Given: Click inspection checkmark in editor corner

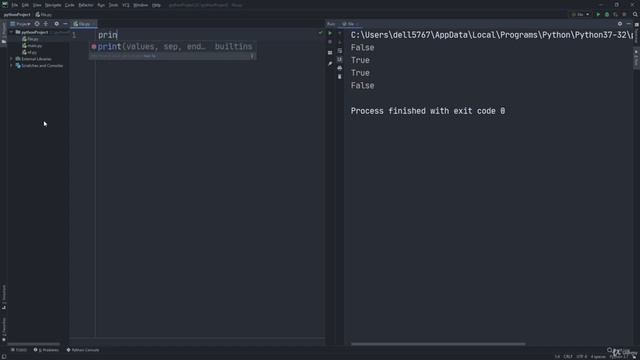Looking at the screenshot, I should [x=320, y=33].
